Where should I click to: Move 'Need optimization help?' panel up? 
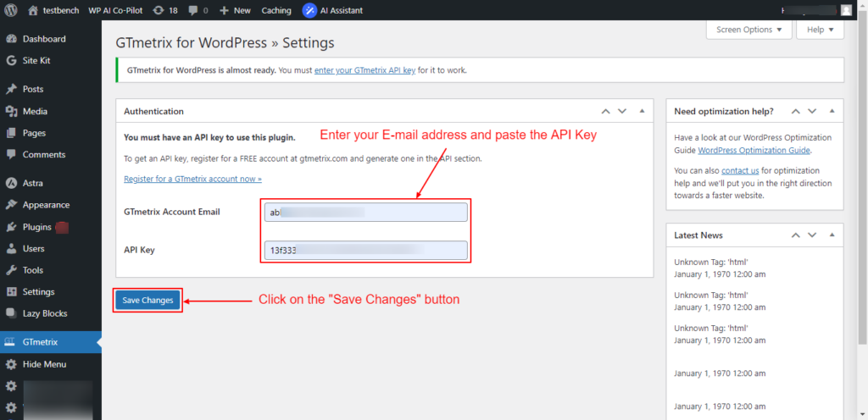(795, 111)
